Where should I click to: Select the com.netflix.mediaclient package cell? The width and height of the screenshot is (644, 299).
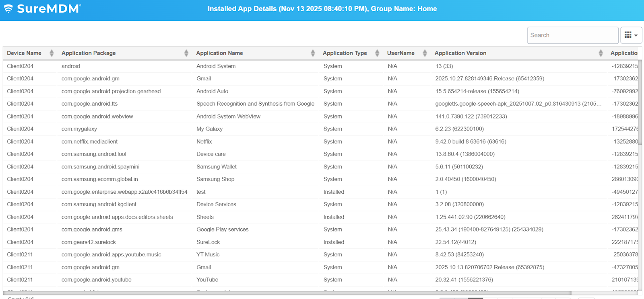tap(89, 141)
